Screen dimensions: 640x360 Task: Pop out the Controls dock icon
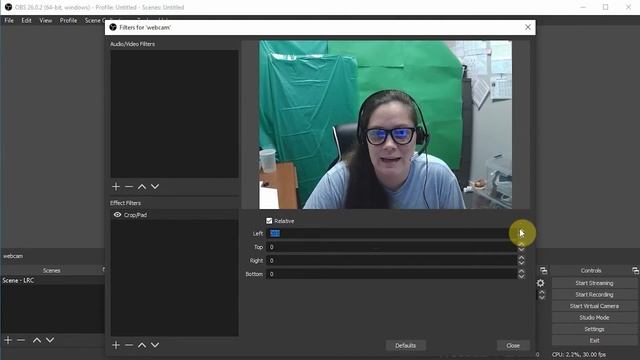click(635, 271)
